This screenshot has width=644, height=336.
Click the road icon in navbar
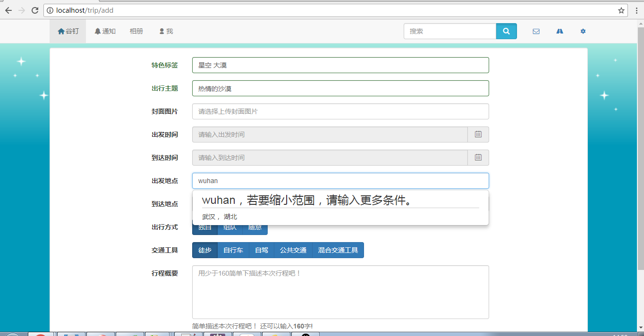coord(559,32)
